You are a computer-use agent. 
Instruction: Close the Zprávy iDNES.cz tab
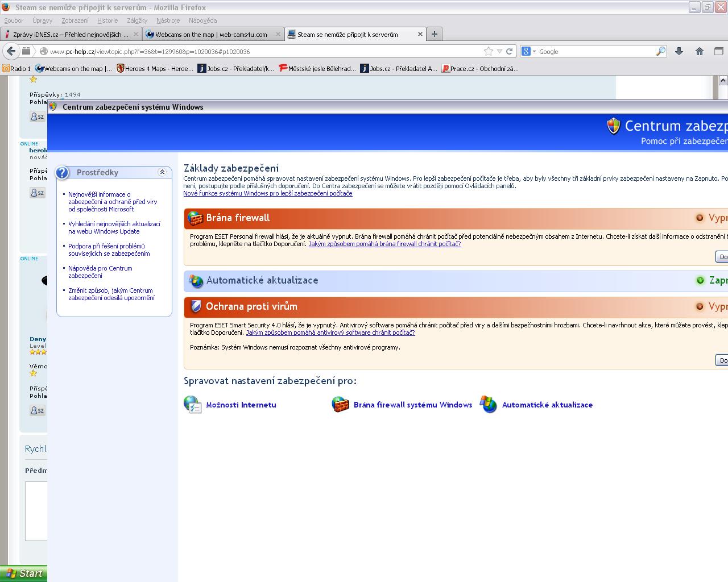[136, 34]
